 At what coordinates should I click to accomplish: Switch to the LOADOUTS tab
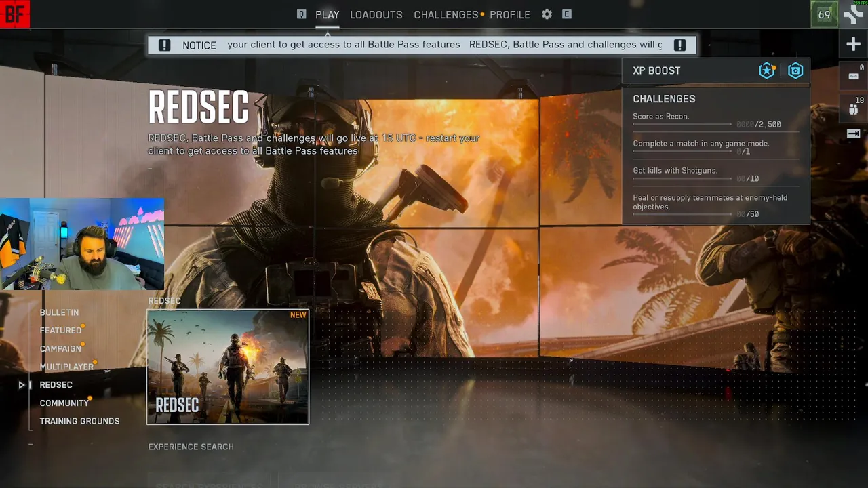pos(376,14)
